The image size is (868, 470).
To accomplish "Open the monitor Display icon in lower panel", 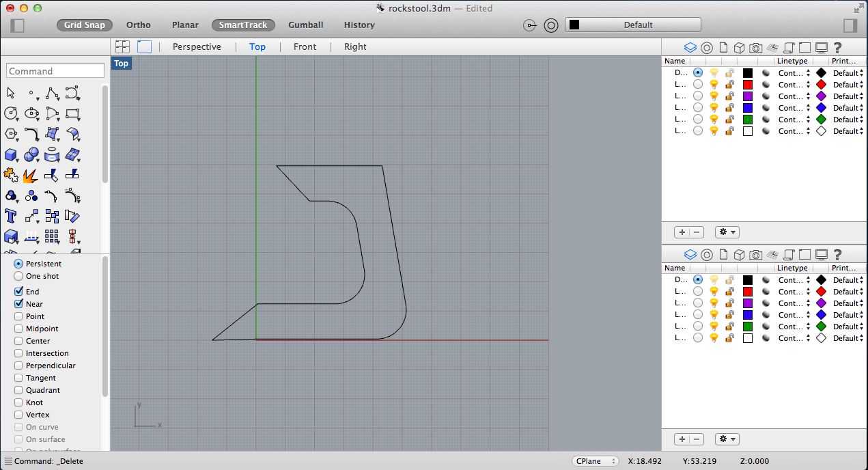I will pos(822,255).
